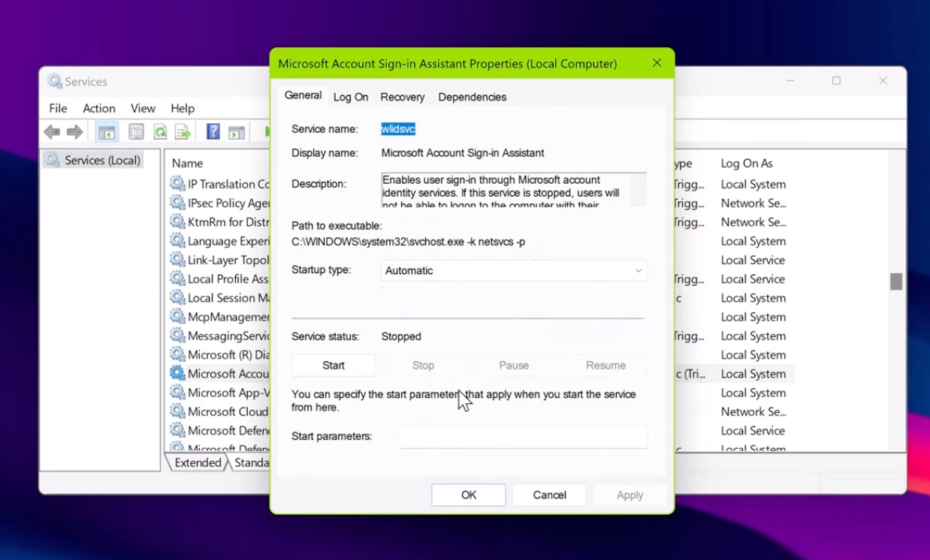Click the Refresh icon in the toolbar

click(x=161, y=131)
